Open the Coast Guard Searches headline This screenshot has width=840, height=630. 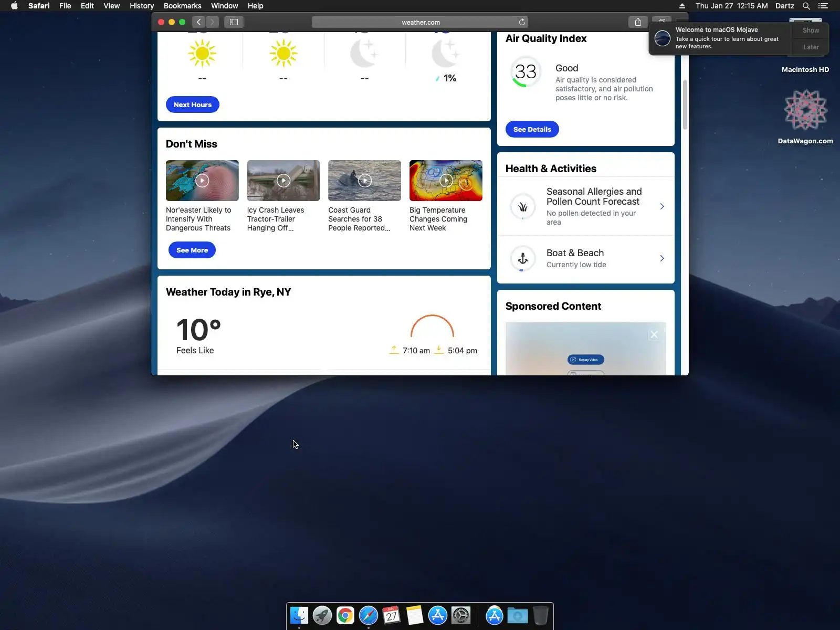point(359,219)
